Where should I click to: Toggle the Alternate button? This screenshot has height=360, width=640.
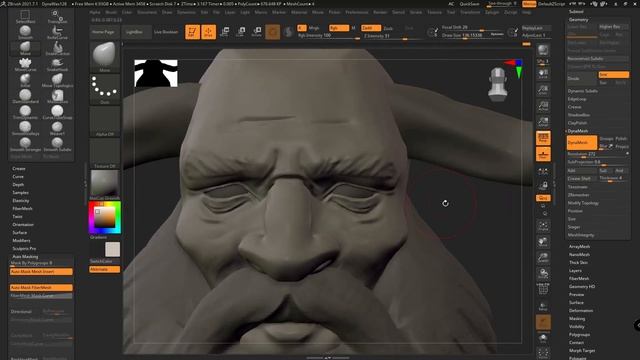tap(104, 269)
